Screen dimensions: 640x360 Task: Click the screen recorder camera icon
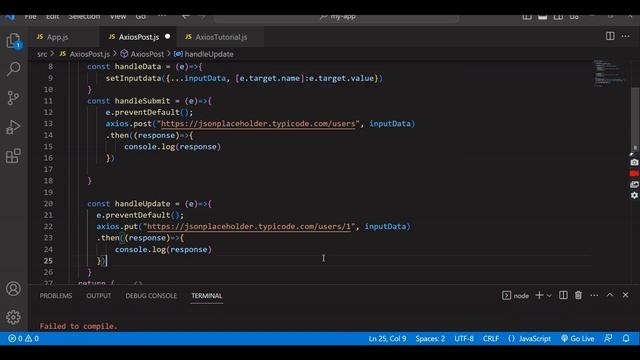[634, 162]
